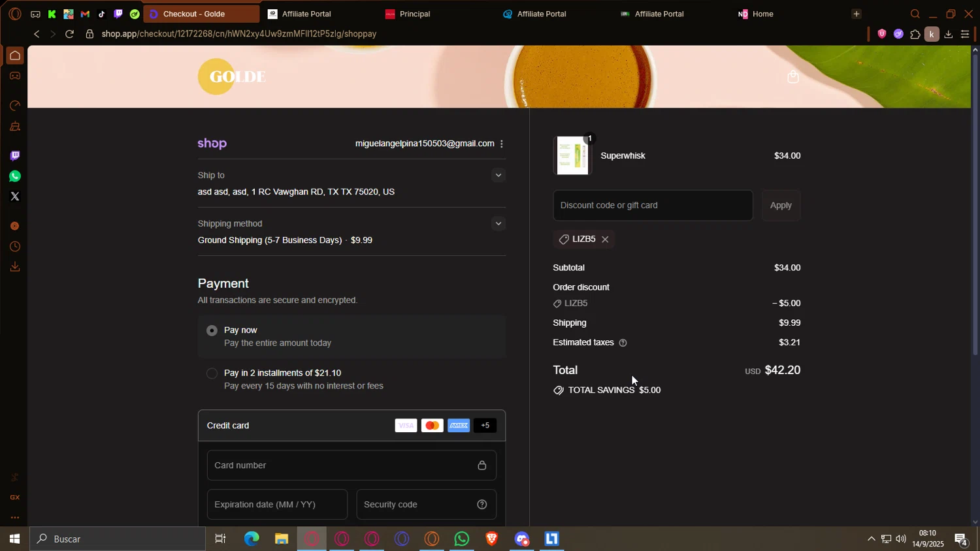Open extensions puzzle icon in toolbar
The width and height of the screenshot is (980, 551).
point(915,34)
